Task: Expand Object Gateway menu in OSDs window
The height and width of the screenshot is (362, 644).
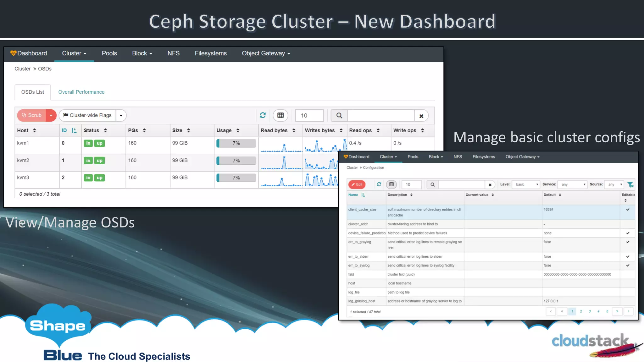Action: click(266, 53)
